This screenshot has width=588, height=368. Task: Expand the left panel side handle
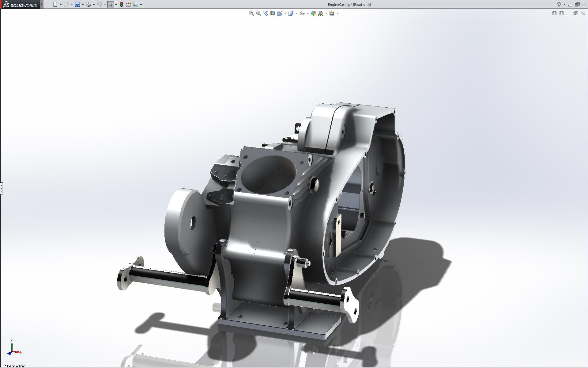[x=2, y=188]
